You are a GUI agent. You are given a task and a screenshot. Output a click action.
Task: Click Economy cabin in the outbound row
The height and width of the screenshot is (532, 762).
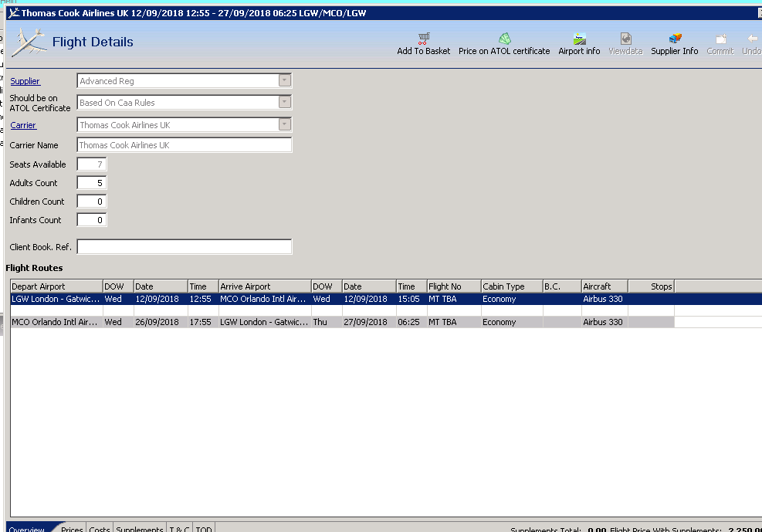[x=512, y=299]
